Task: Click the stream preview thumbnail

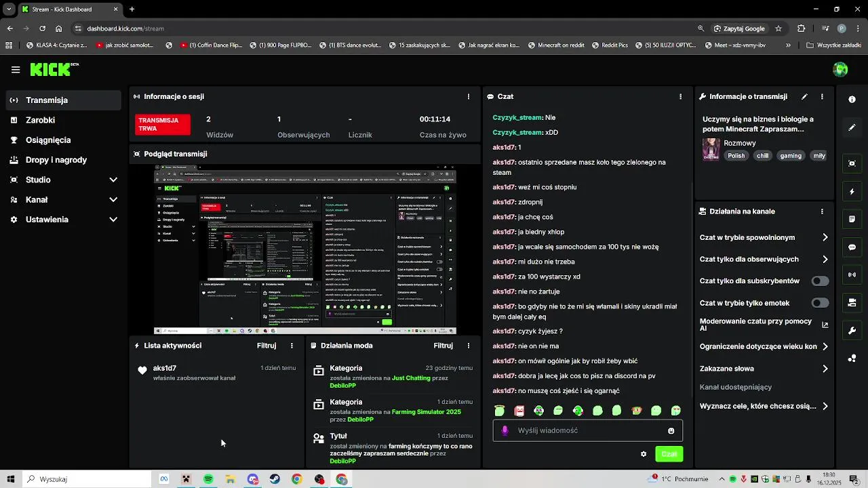Action: [x=305, y=250]
